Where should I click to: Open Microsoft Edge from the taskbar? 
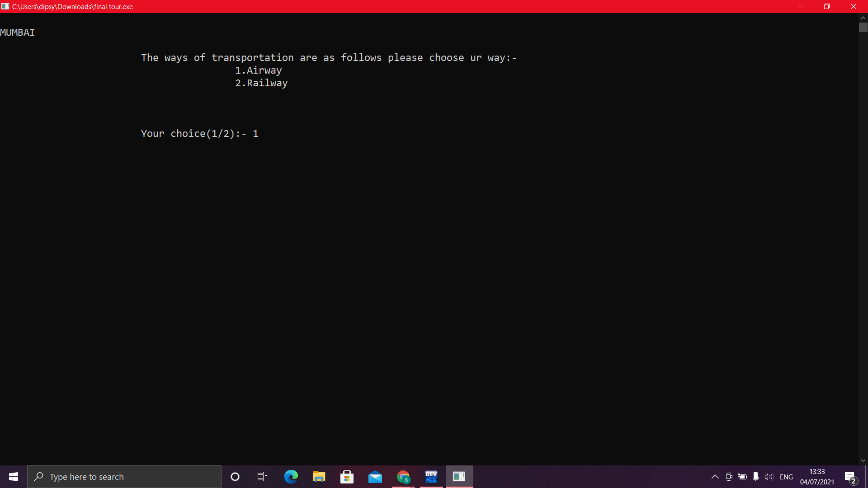291,477
